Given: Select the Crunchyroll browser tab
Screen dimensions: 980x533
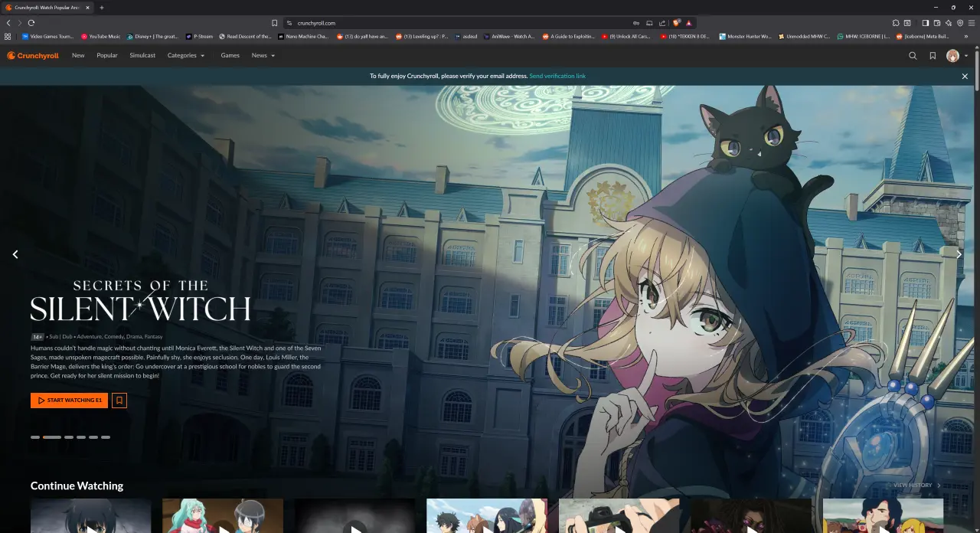Looking at the screenshot, I should tap(47, 8).
